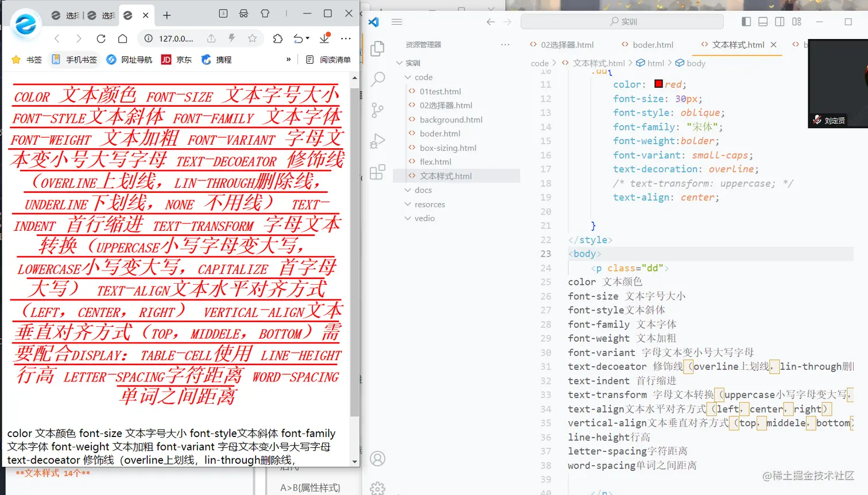Open 书签 bookmarks button
The image size is (868, 495).
point(27,60)
